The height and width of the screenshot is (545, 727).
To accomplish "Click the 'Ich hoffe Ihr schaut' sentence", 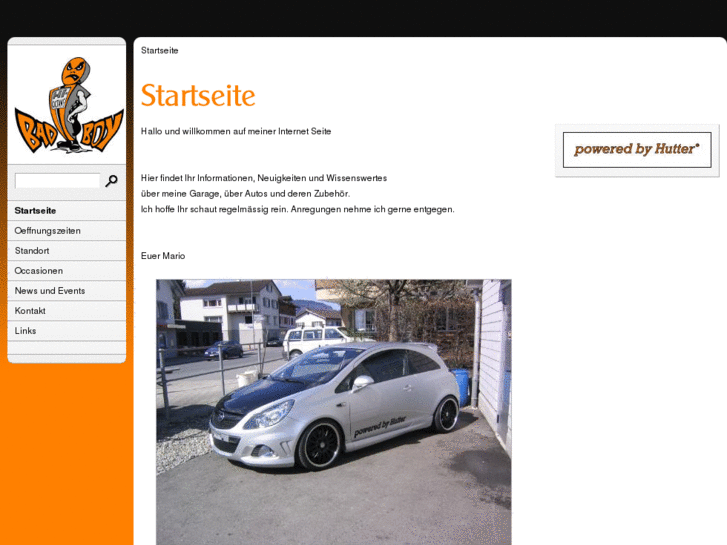I will coord(297,209).
